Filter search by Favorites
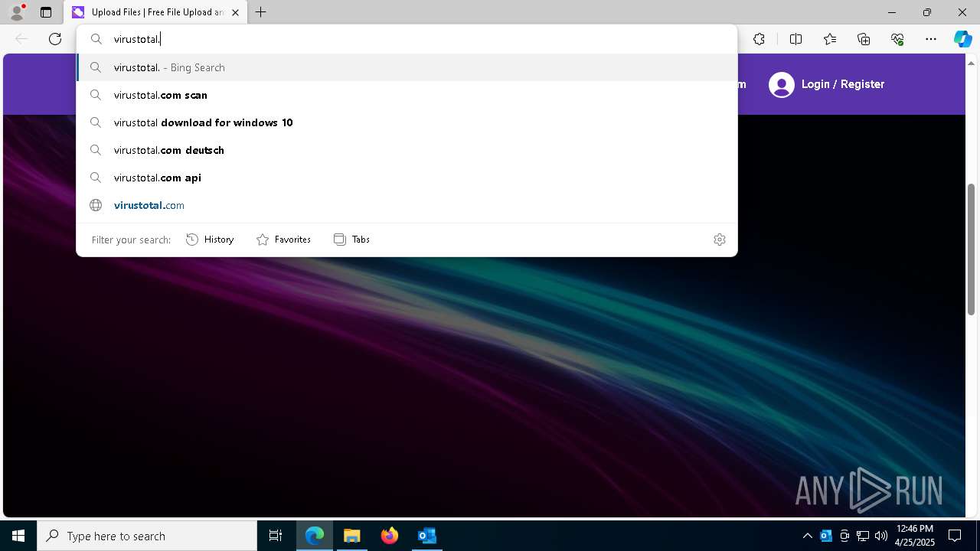 click(283, 240)
